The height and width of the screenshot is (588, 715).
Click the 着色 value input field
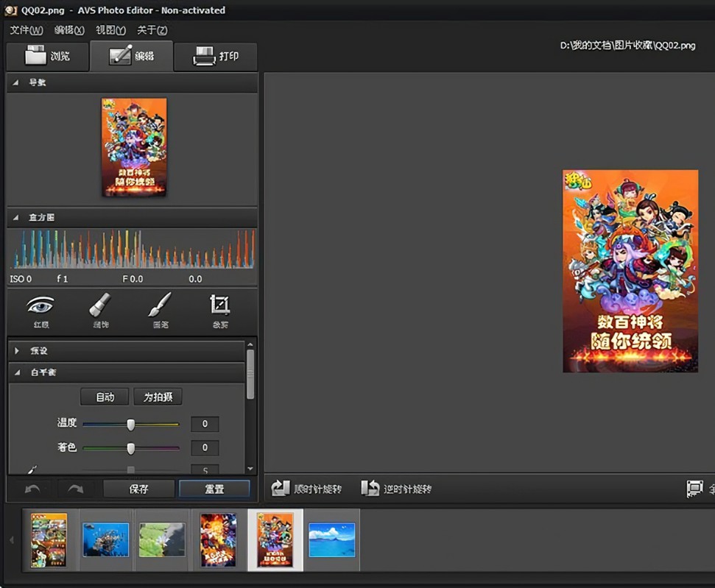pyautogui.click(x=205, y=447)
